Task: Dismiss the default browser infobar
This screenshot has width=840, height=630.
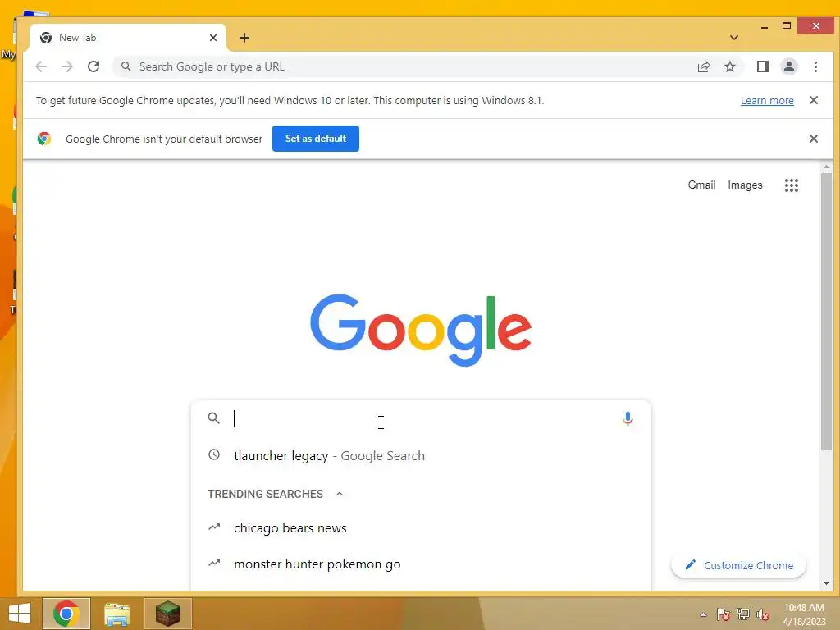Action: (813, 139)
